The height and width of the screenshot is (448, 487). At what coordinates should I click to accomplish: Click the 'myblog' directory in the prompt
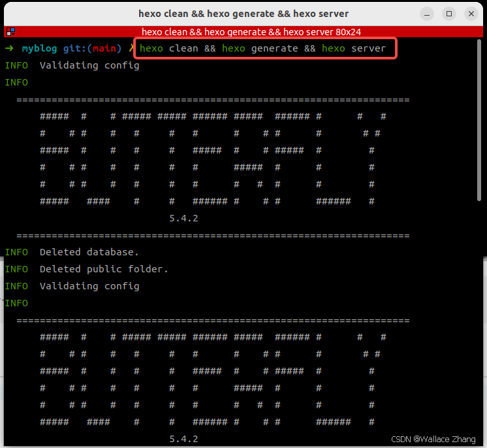click(39, 48)
